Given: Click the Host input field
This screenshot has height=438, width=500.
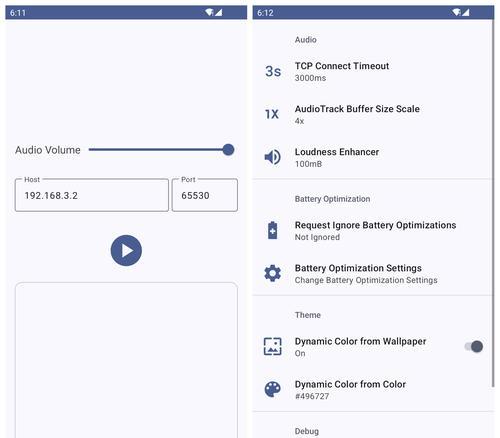Looking at the screenshot, I should [x=92, y=195].
